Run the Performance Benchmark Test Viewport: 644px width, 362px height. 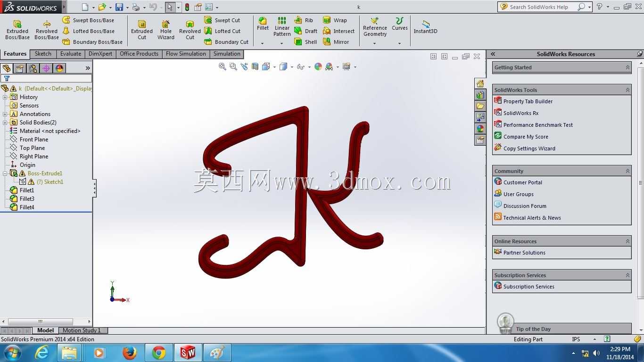coord(533,125)
